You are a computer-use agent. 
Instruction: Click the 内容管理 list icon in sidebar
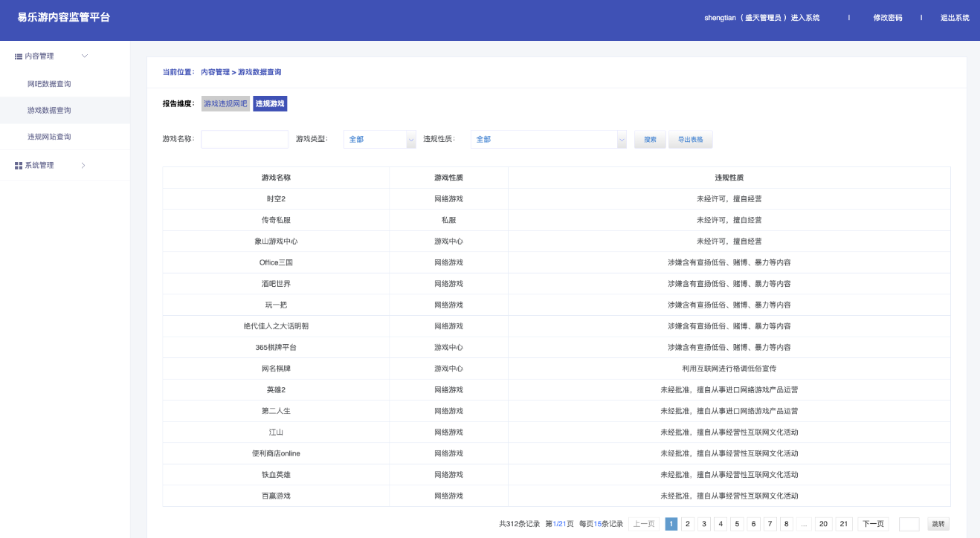pos(19,56)
